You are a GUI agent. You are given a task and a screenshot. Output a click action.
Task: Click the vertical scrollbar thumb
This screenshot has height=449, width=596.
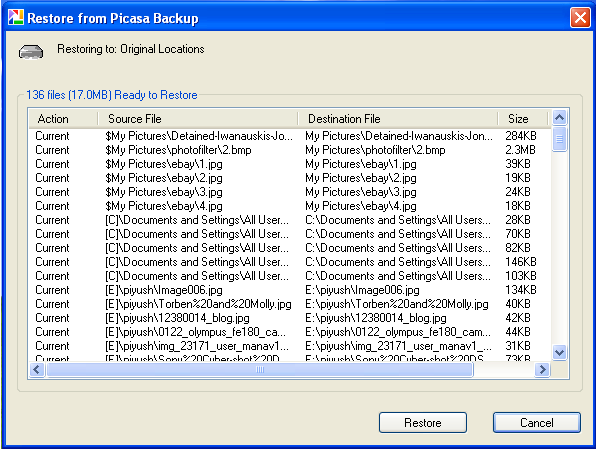(559, 139)
